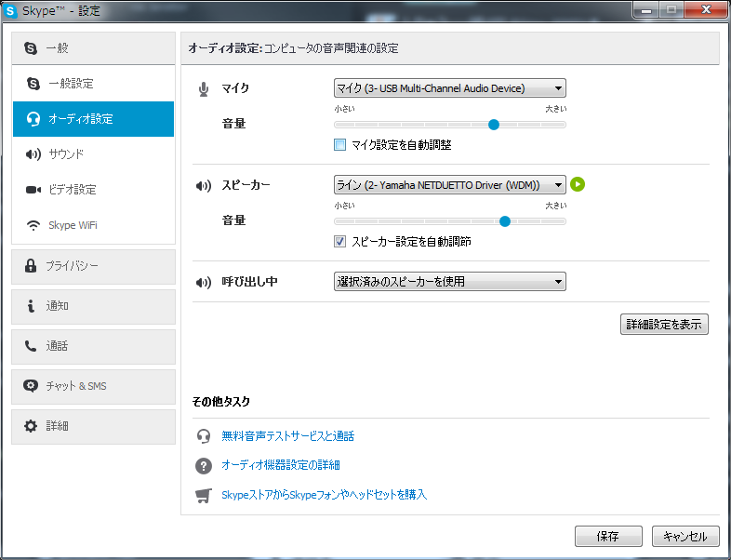Image resolution: width=731 pixels, height=560 pixels.
Task: Click the headset icon beside 無料音声テストサービス
Action: pyautogui.click(x=204, y=436)
